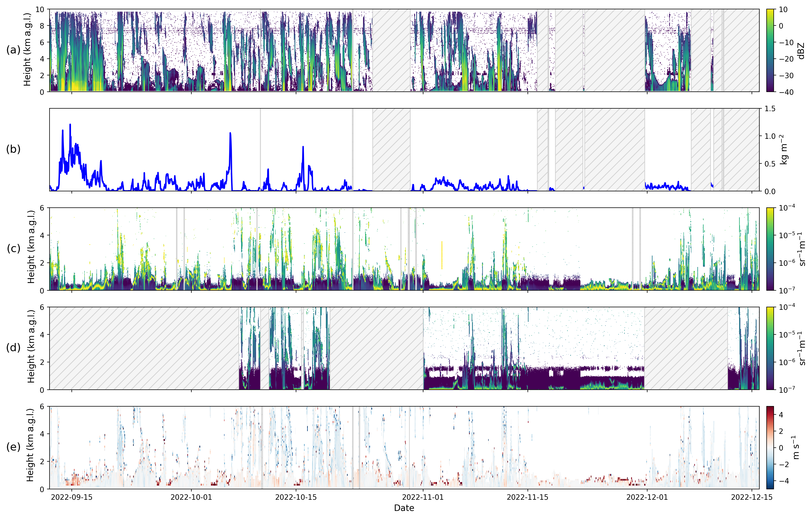Click the 2022-11-01 date tick label
The height and width of the screenshot is (518, 812).
[423, 497]
